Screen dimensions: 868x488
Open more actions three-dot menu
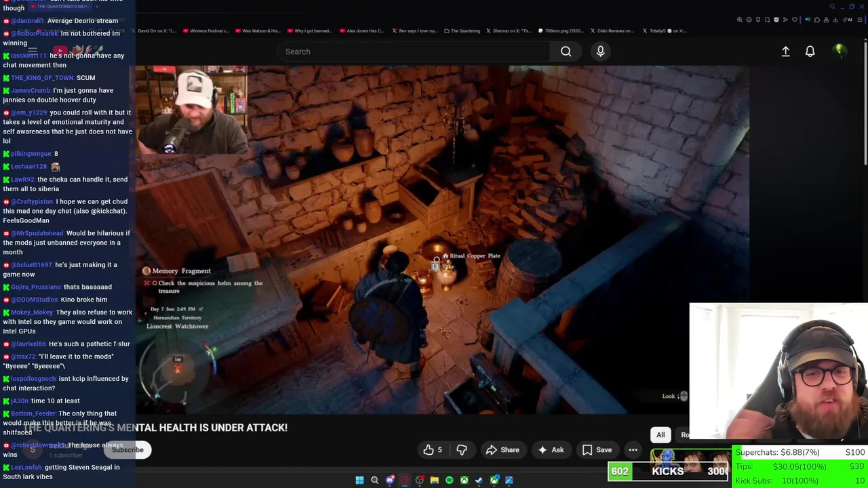pyautogui.click(x=633, y=450)
